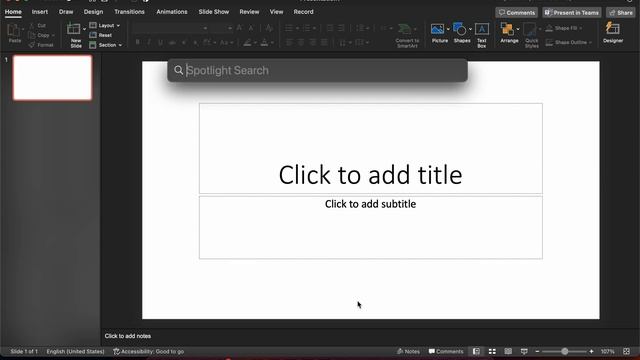Screen dimensions: 640x360
Task: Open the Picture dropdown arrow
Action: pos(448,29)
